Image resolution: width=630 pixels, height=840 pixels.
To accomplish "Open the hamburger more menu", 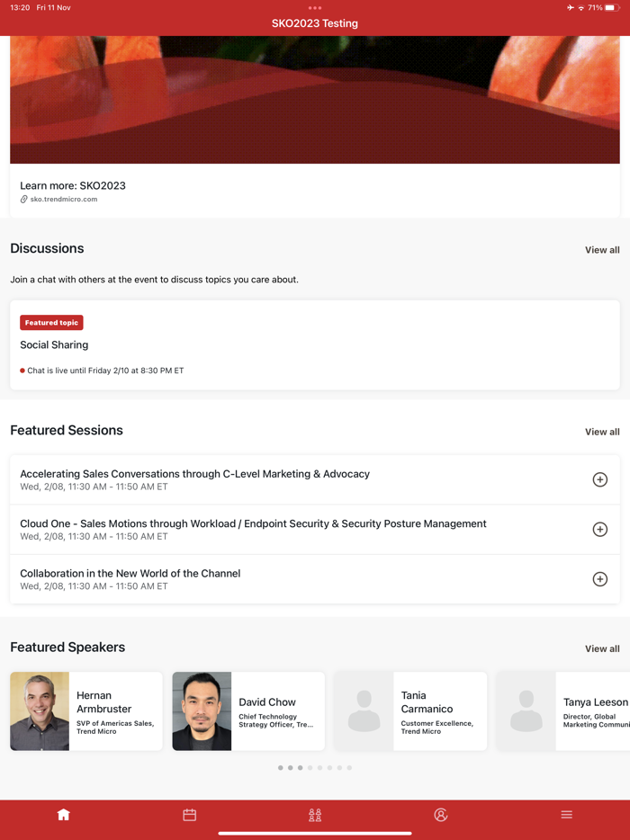I will point(567,815).
